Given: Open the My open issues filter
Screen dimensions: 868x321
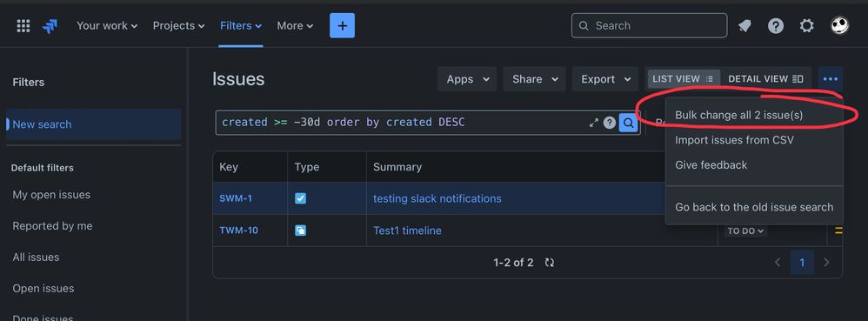Looking at the screenshot, I should [x=51, y=195].
